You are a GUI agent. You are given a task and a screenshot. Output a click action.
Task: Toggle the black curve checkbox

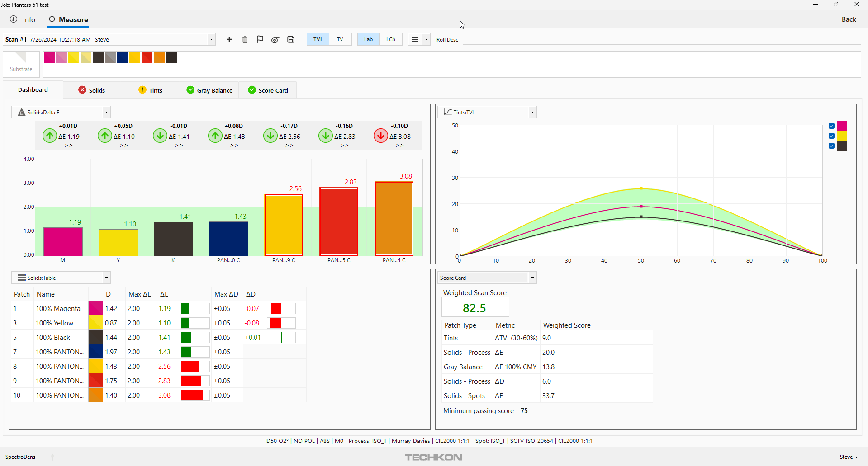pyautogui.click(x=831, y=146)
